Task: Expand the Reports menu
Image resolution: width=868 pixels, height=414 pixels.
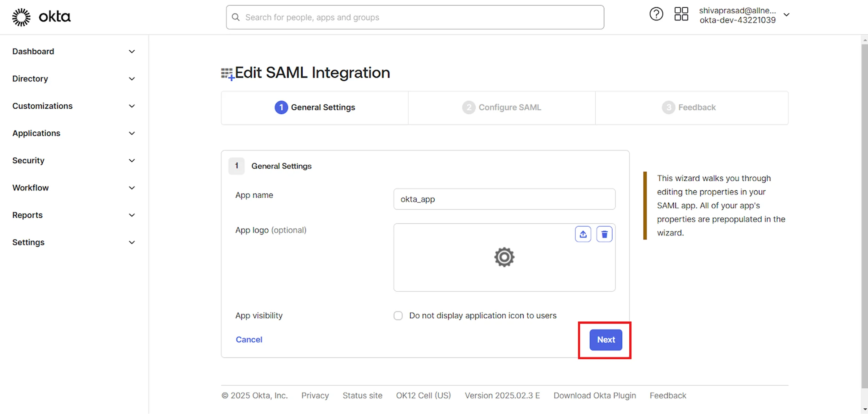Action: (74, 215)
